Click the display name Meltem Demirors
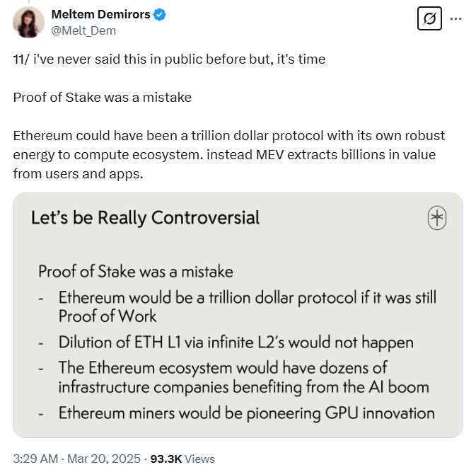This screenshot has height=472, width=476. click(x=101, y=15)
